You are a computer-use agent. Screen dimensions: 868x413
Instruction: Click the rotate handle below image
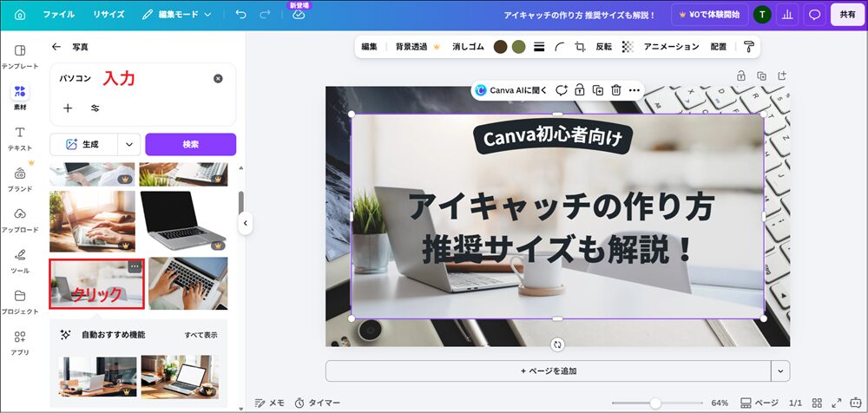click(557, 345)
